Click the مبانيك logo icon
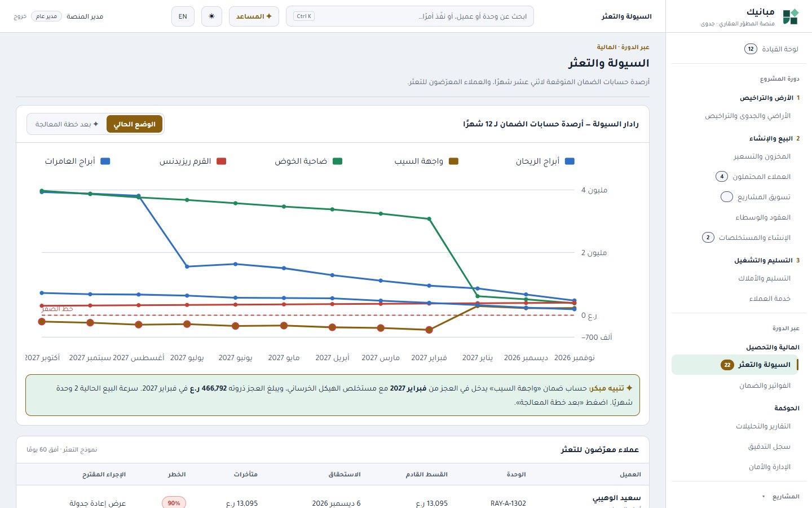Image resolution: width=812 pixels, height=508 pixels. click(791, 16)
